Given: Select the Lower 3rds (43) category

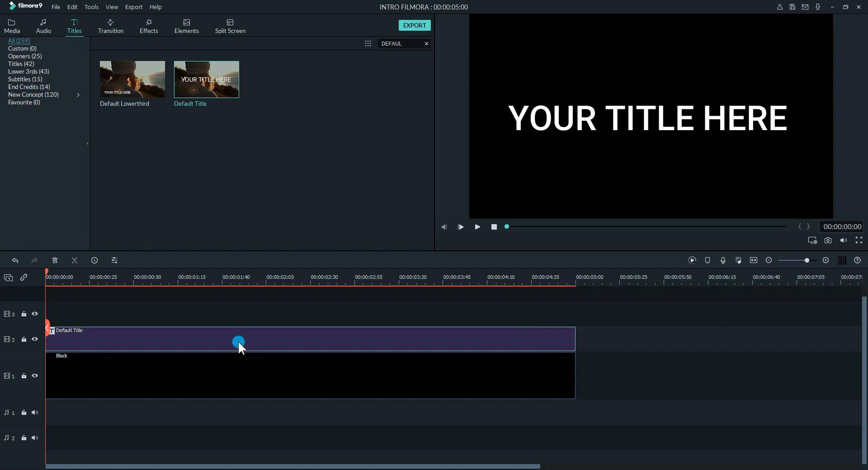Looking at the screenshot, I should click(28, 71).
